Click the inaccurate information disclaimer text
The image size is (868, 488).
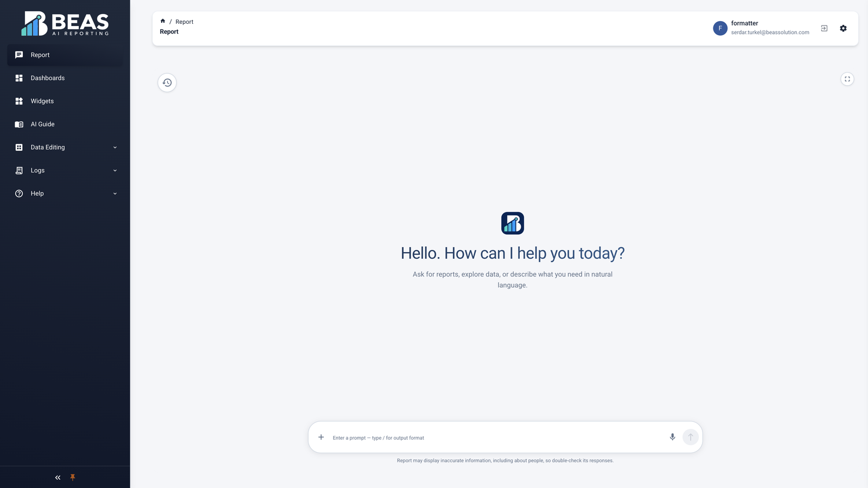505,460
